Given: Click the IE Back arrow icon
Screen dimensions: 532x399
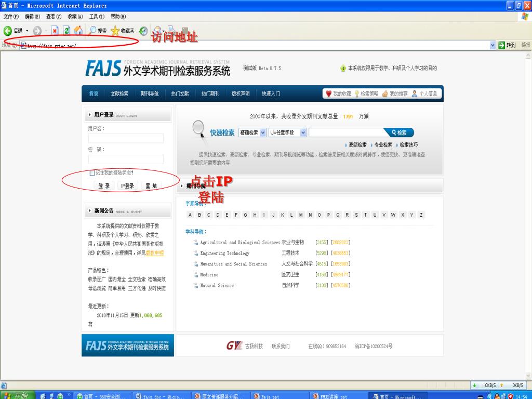Looking at the screenshot, I should coord(7,31).
